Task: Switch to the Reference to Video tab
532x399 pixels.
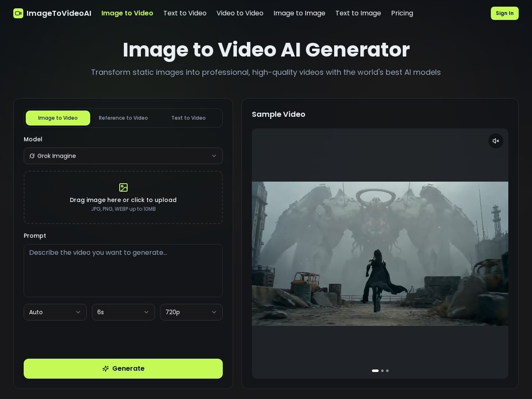Action: point(123,118)
